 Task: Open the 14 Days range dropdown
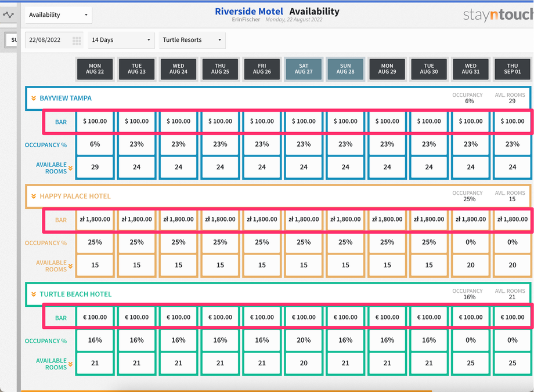tap(121, 40)
